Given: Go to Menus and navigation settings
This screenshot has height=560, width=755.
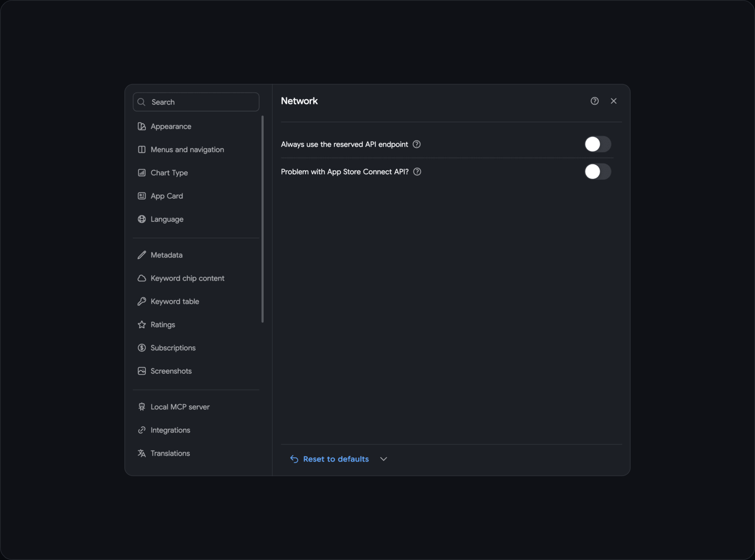Looking at the screenshot, I should [196, 149].
